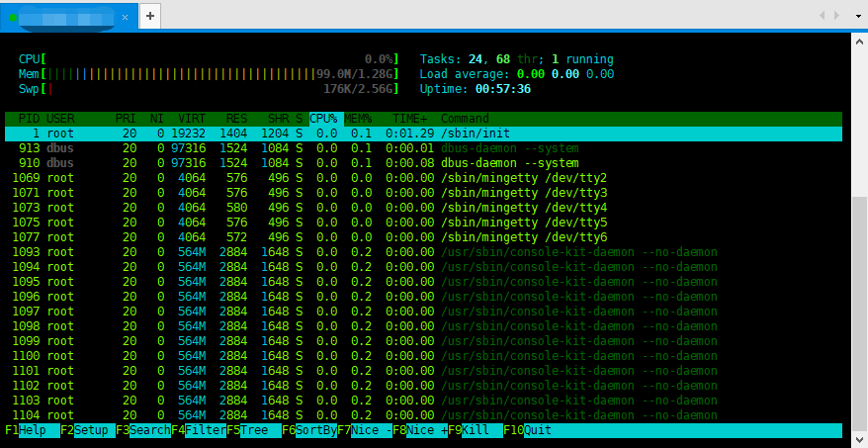Click F9 Kill in htop footer
This screenshot has width=868, height=448.
click(476, 430)
